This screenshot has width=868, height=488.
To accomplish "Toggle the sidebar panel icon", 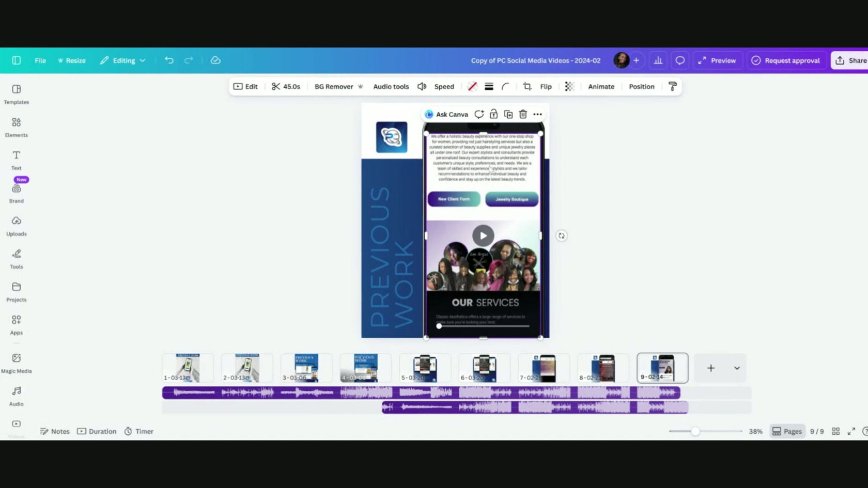I will [17, 60].
